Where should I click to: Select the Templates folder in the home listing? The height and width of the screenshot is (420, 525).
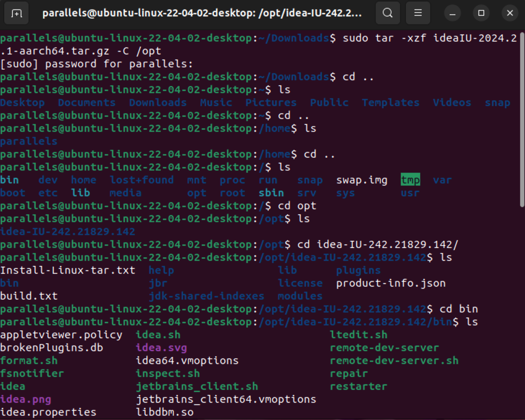[x=390, y=102]
